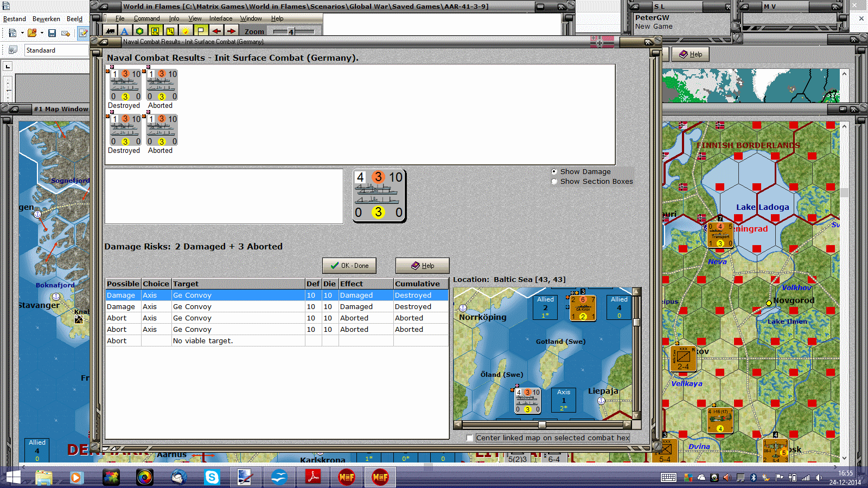Image resolution: width=868 pixels, height=488 pixels.
Task: Open the Bewerken menu in background window
Action: pyautogui.click(x=46, y=19)
